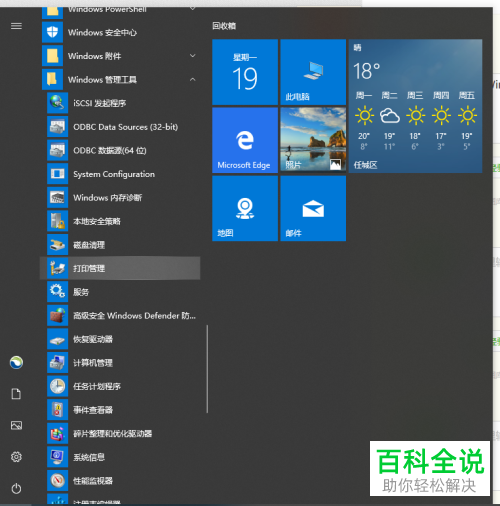
Task: Select the ODBC 数据源(64 位) label
Action: [110, 151]
